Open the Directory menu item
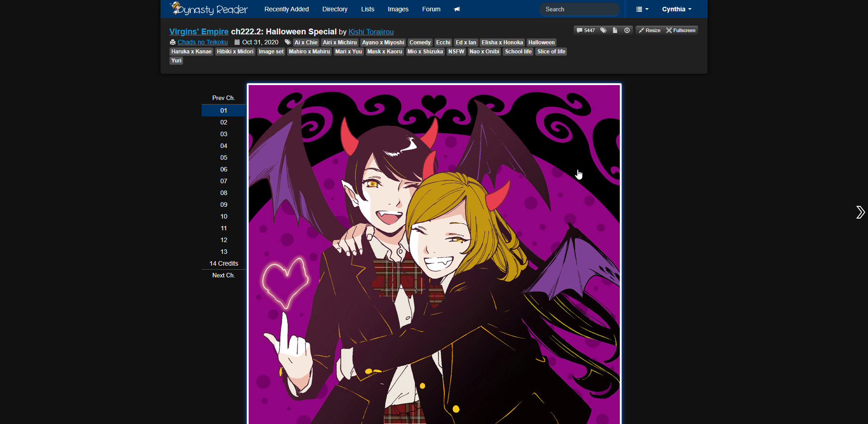This screenshot has height=424, width=868. [335, 9]
